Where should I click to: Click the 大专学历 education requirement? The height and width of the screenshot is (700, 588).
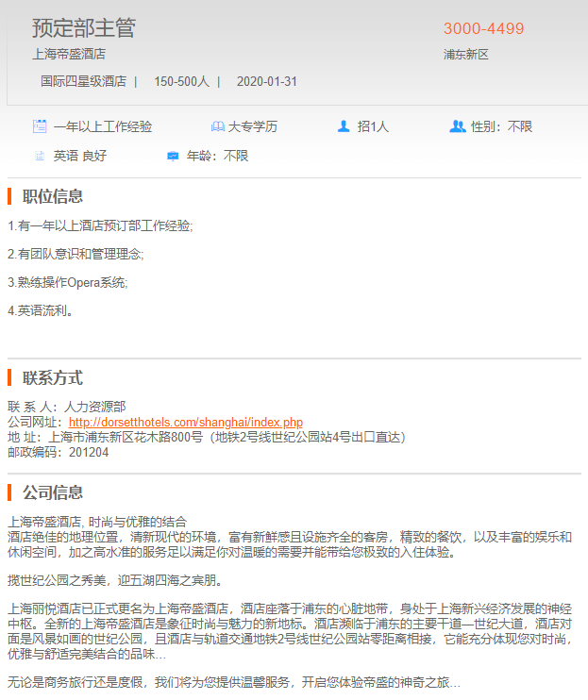pos(253,126)
